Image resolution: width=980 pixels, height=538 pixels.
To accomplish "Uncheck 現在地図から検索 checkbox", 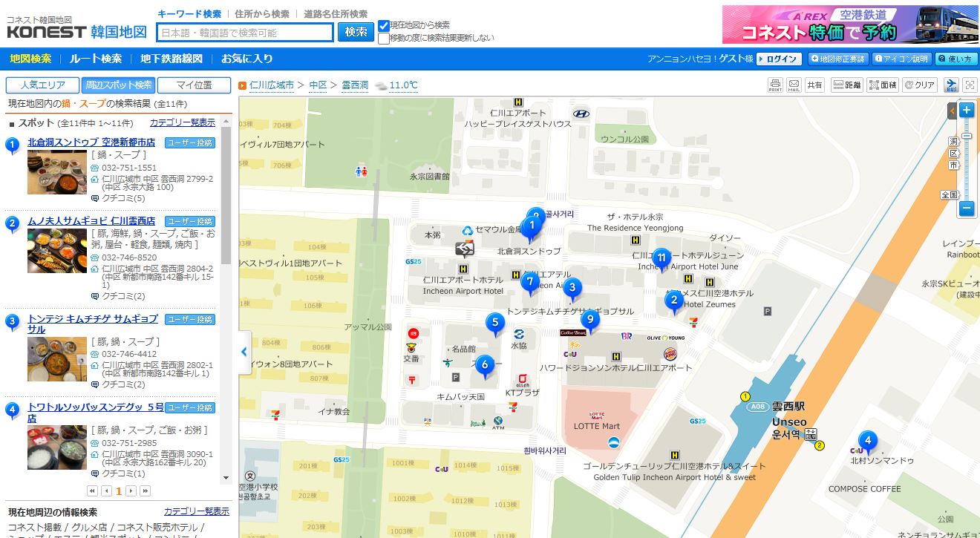I will 384,26.
